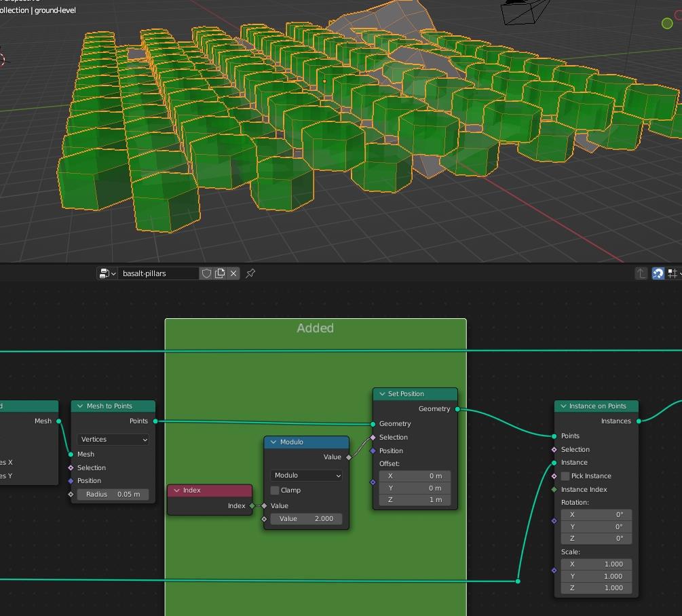682x616 pixels.
Task: Collapse the Instance on Points node
Action: pyautogui.click(x=563, y=406)
